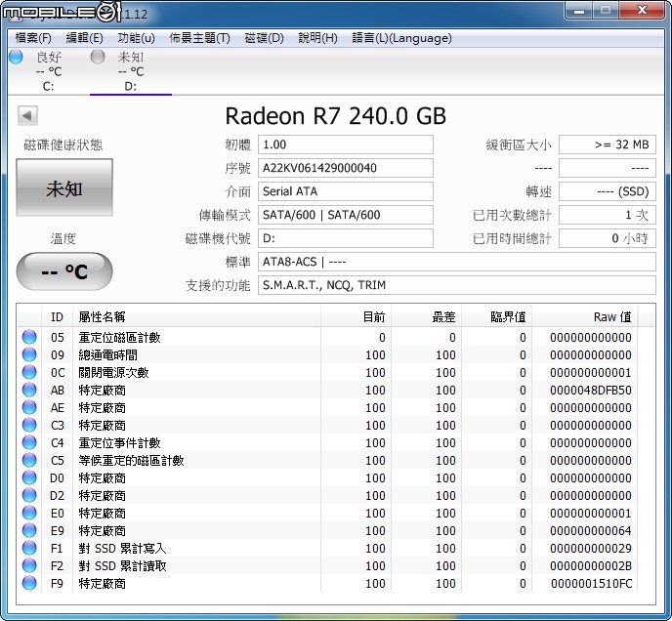Open the 編輯(E) menu

point(84,38)
